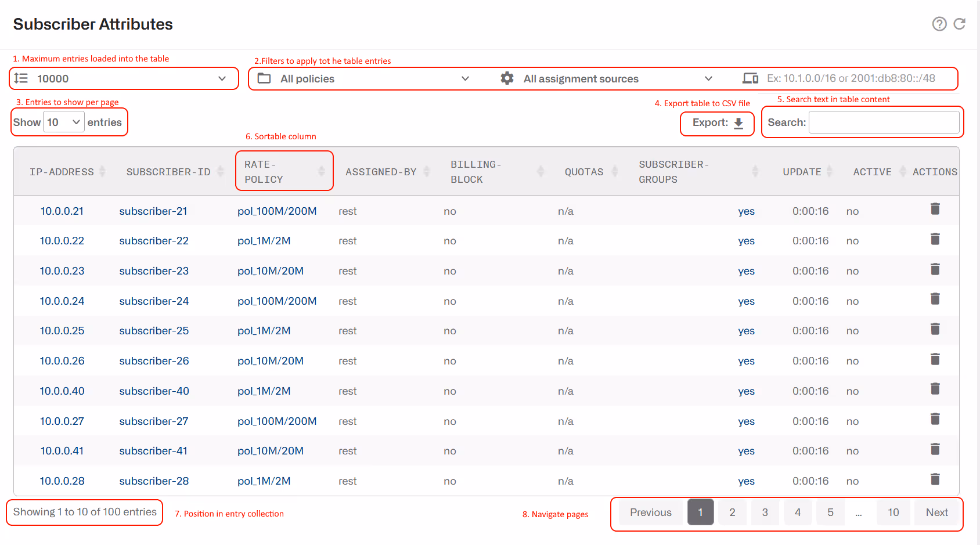
Task: Open pol_10M/20M policy for subscriber-23
Action: pos(271,271)
